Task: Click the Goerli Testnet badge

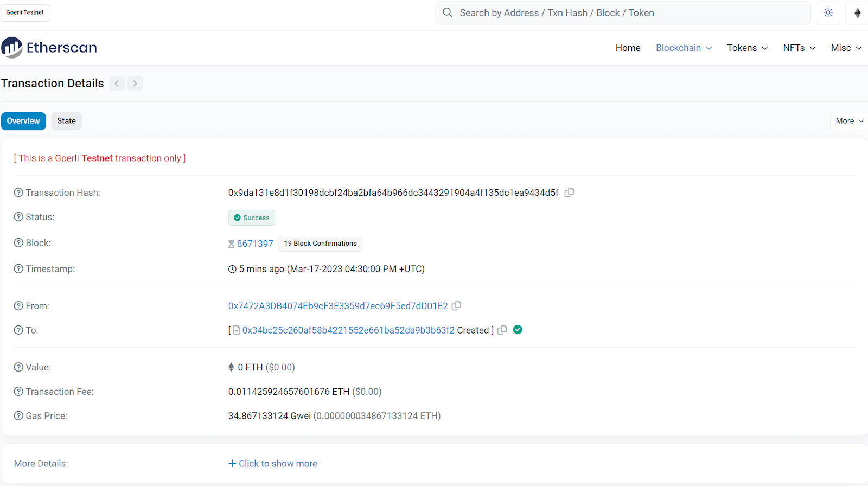Action: click(25, 12)
